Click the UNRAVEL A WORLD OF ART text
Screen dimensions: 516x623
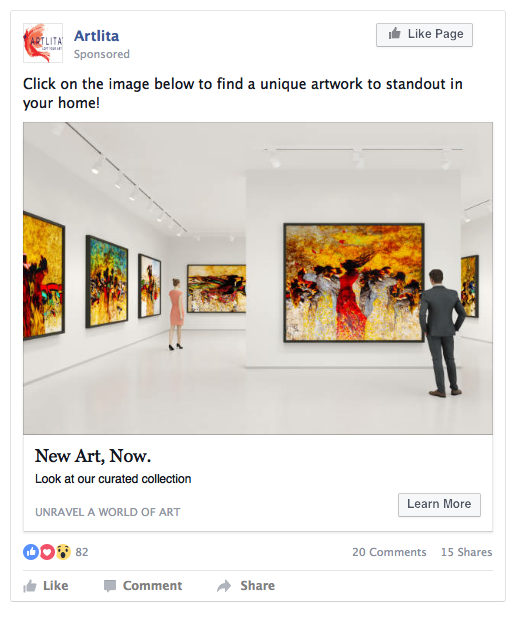[x=108, y=512]
